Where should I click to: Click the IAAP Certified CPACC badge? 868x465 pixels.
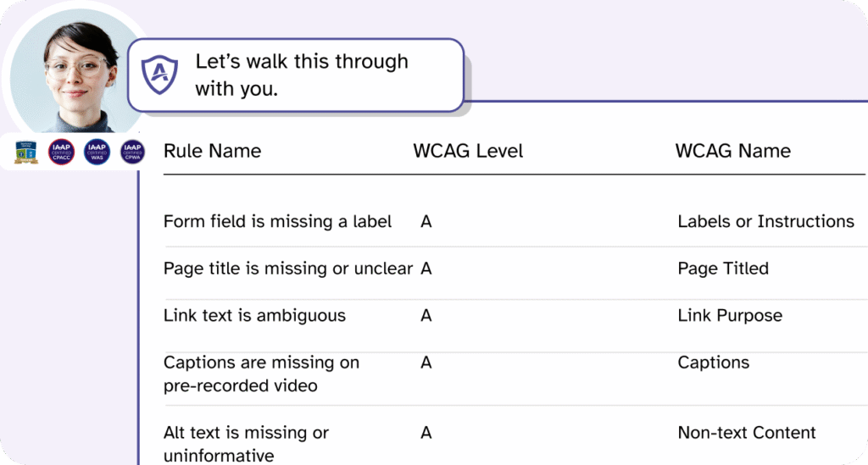pyautogui.click(x=62, y=152)
